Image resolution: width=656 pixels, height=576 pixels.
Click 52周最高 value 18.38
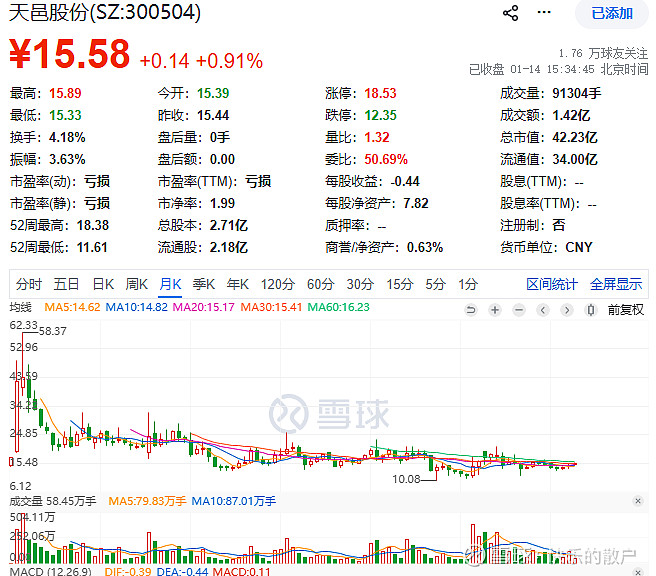pos(92,225)
